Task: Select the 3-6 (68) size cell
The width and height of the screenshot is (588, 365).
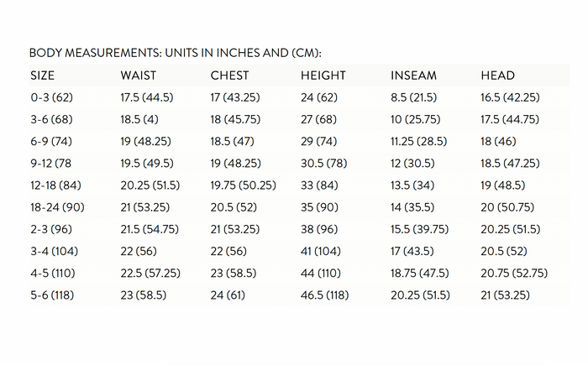Action: point(52,119)
